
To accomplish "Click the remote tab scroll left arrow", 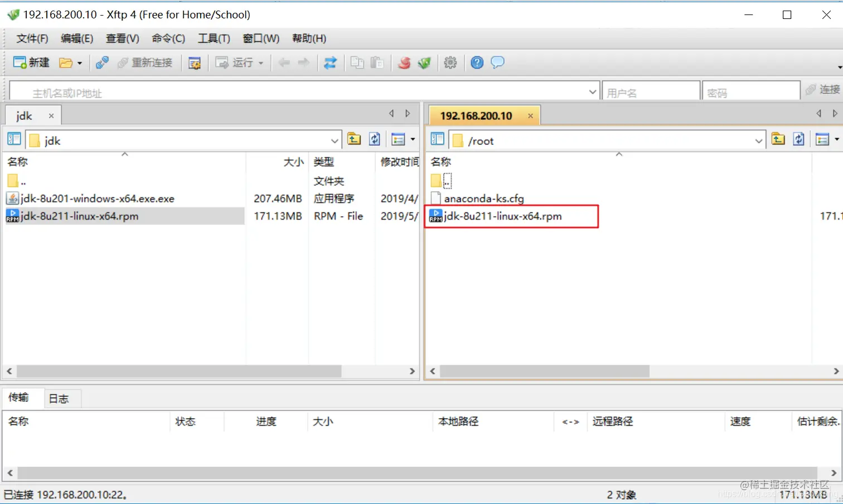I will (818, 114).
